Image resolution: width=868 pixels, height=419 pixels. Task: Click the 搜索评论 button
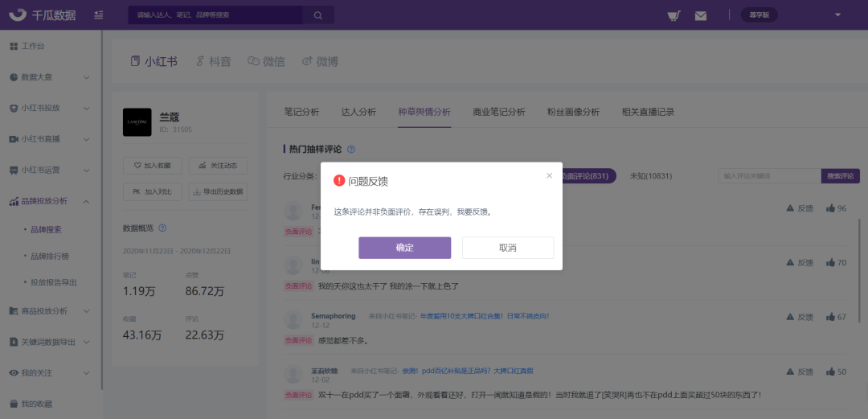coord(841,176)
